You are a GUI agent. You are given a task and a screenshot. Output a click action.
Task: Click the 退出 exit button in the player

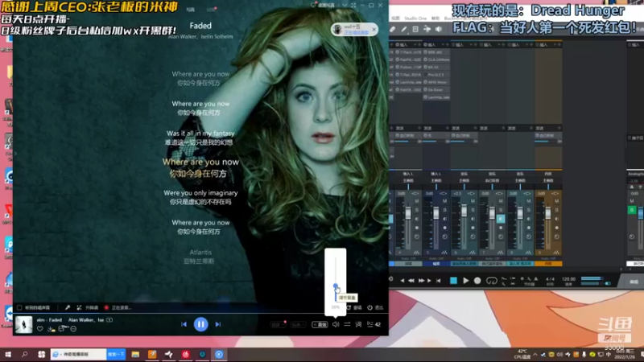pyautogui.click(x=375, y=307)
